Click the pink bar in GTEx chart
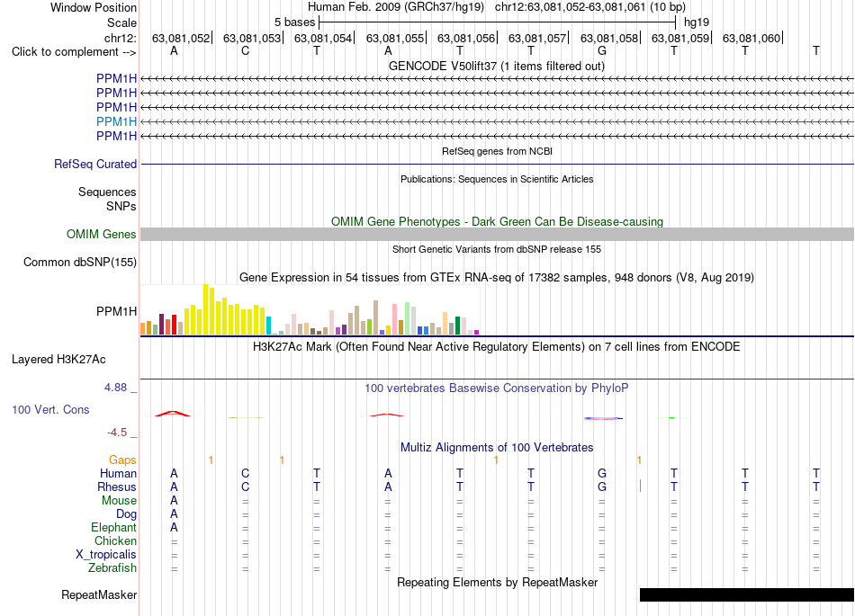Image resolution: width=855 pixels, height=616 pixels. click(x=394, y=319)
